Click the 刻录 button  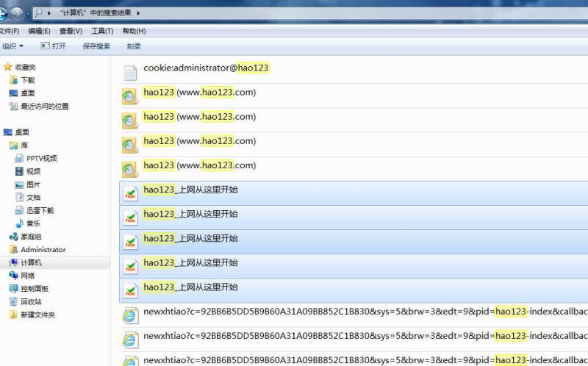[134, 46]
